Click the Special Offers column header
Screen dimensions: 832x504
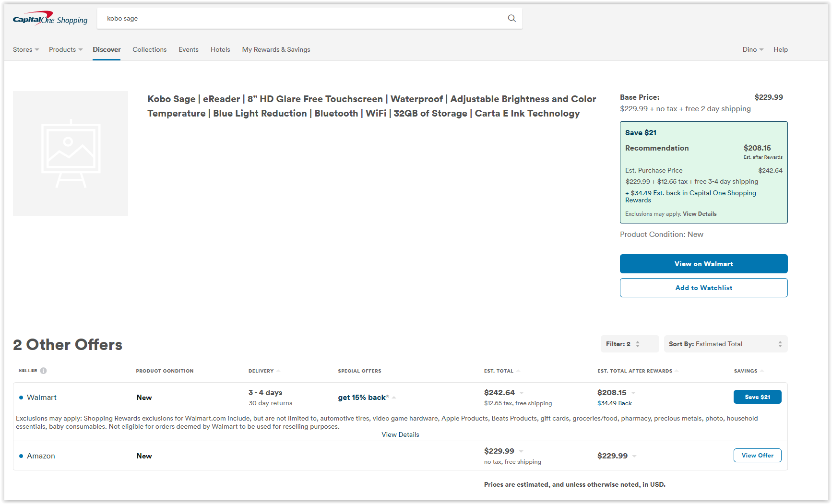pos(359,371)
